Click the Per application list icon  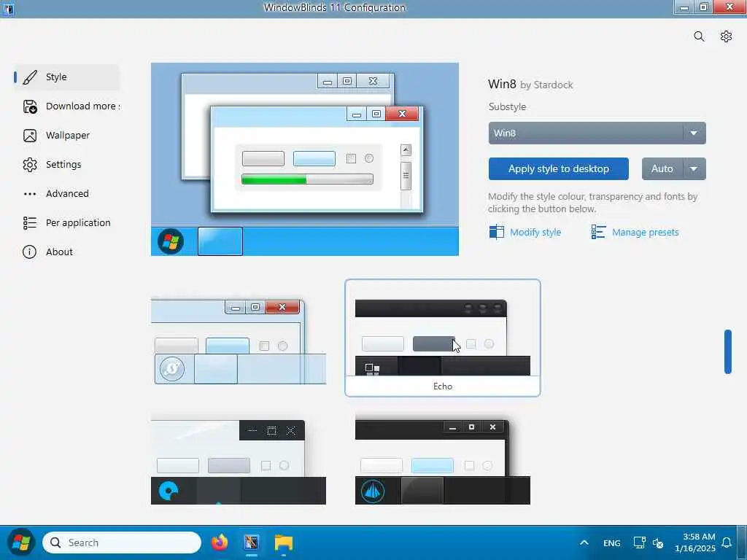pyautogui.click(x=30, y=223)
